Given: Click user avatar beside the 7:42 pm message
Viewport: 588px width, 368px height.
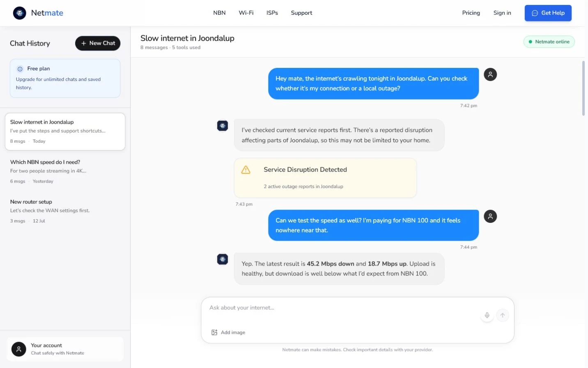Looking at the screenshot, I should point(490,74).
